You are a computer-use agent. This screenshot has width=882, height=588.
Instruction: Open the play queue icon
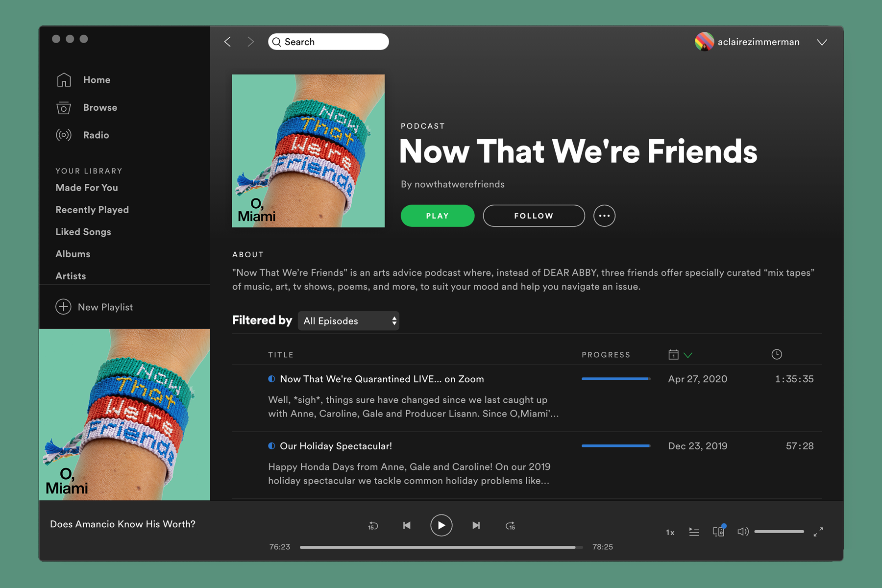(694, 532)
